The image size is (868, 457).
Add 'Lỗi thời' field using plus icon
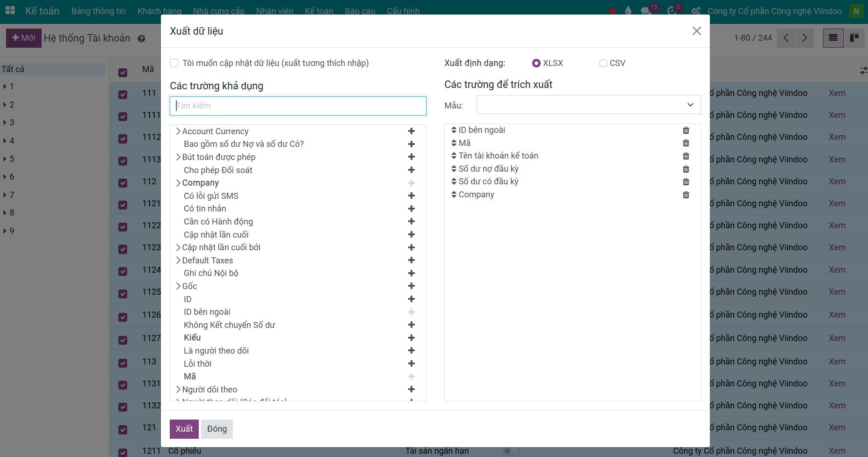(411, 363)
